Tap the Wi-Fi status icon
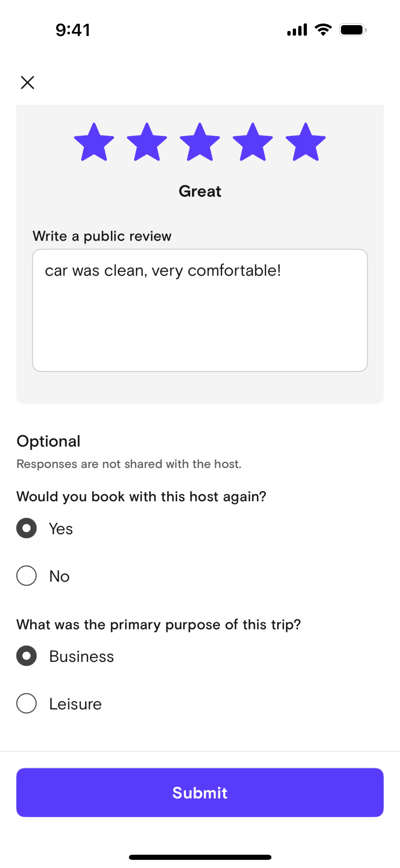The width and height of the screenshot is (400, 868). [x=323, y=30]
